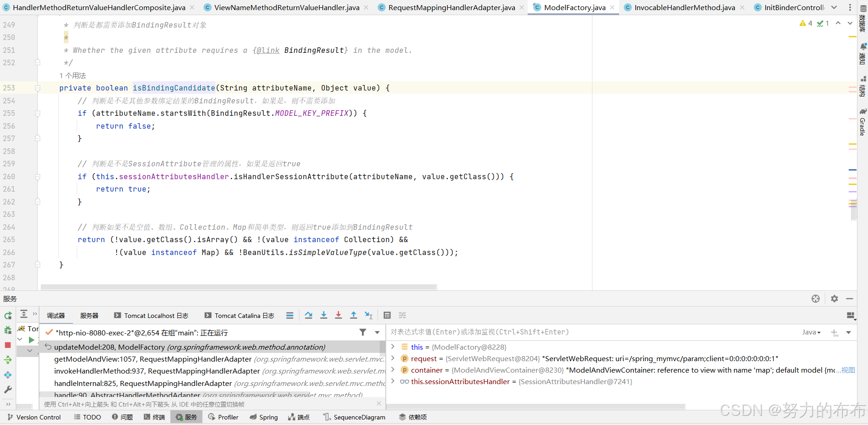Open Spring tool window

(x=264, y=417)
